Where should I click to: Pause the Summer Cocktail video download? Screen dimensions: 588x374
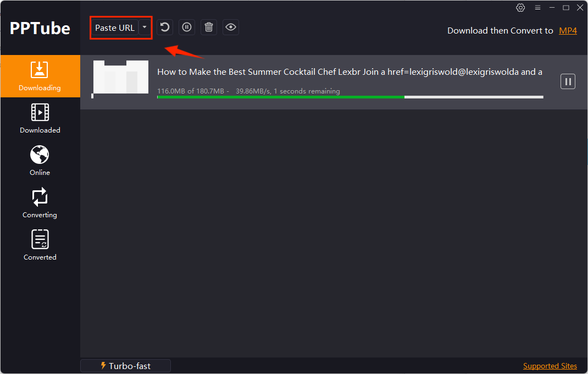[568, 82]
